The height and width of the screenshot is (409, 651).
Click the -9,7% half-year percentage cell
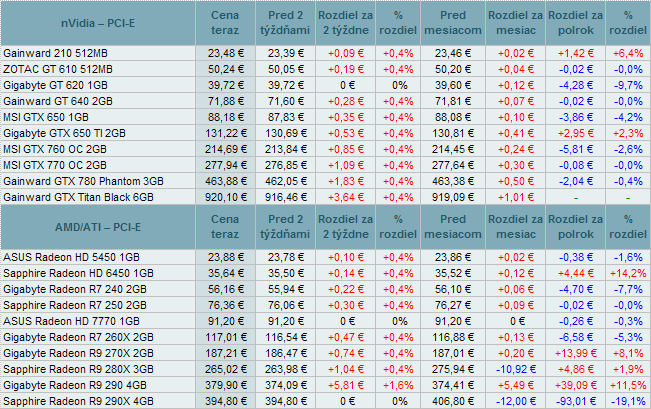(x=628, y=86)
